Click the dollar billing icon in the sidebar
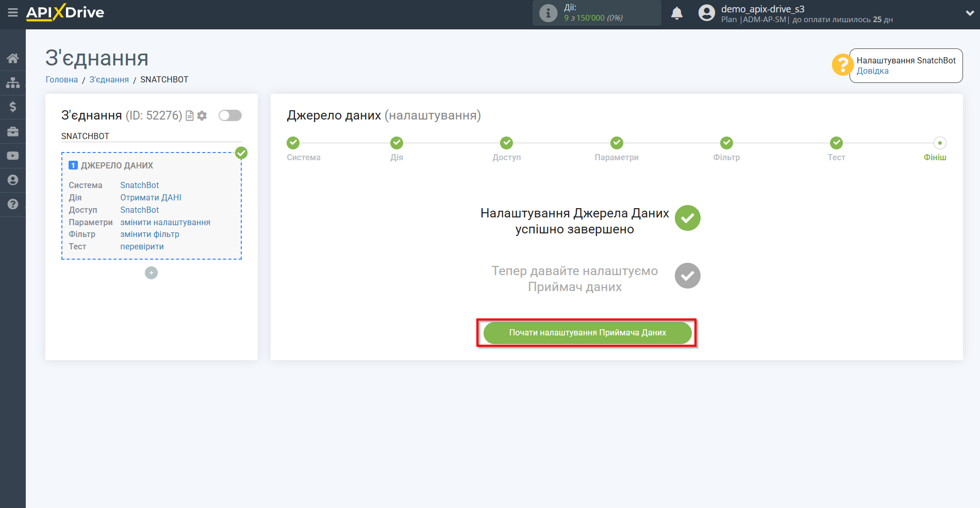980x508 pixels. pyautogui.click(x=13, y=107)
